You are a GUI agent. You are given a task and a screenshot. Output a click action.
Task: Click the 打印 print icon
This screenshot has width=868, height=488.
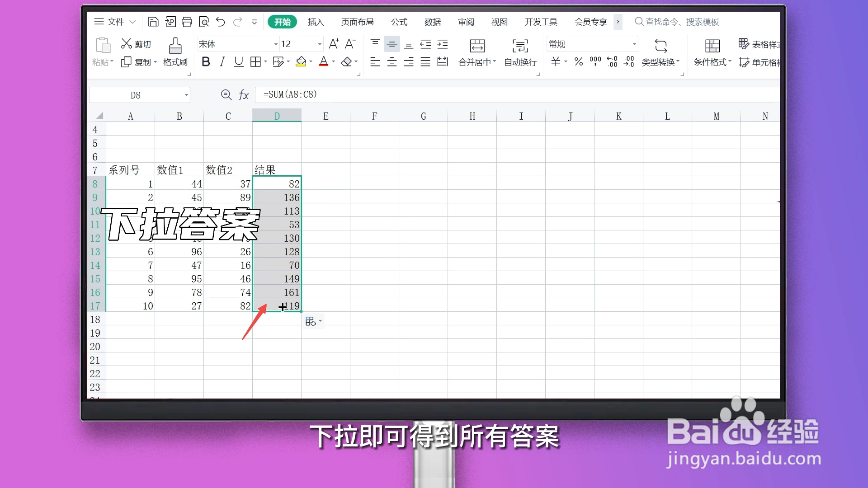(x=187, y=21)
